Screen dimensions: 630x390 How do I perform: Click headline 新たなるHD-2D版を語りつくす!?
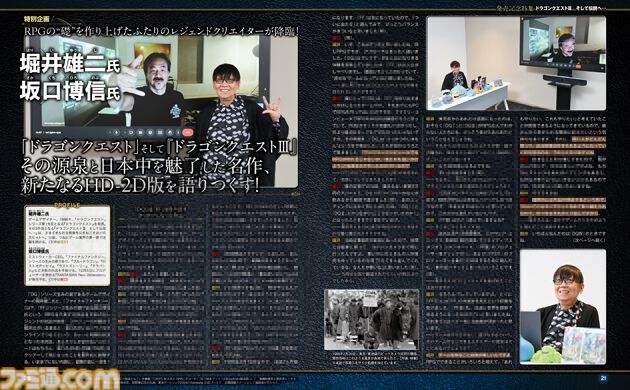(x=141, y=185)
